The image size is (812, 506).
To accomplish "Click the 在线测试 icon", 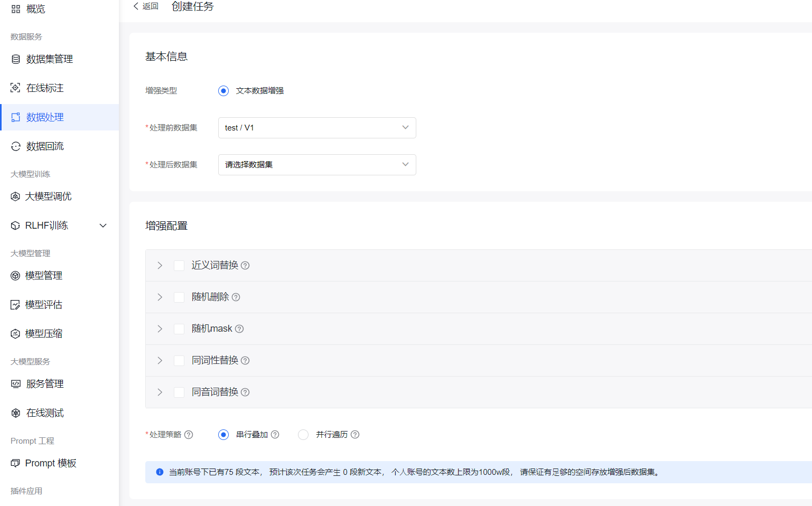I will point(16,413).
